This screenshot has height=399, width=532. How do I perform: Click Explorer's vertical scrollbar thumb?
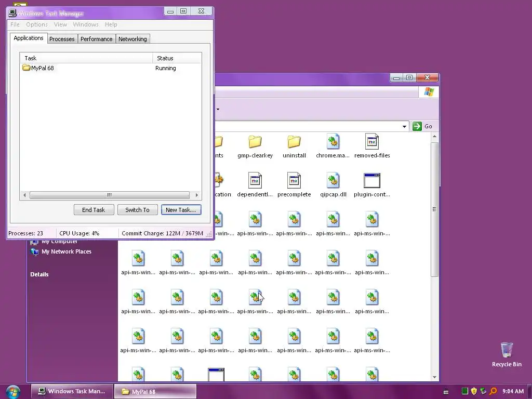[x=434, y=209]
